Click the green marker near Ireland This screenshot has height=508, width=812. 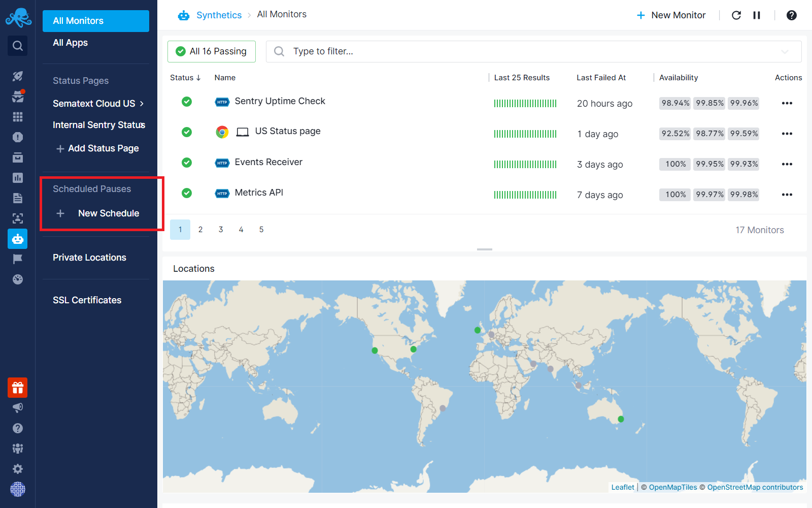click(x=477, y=330)
